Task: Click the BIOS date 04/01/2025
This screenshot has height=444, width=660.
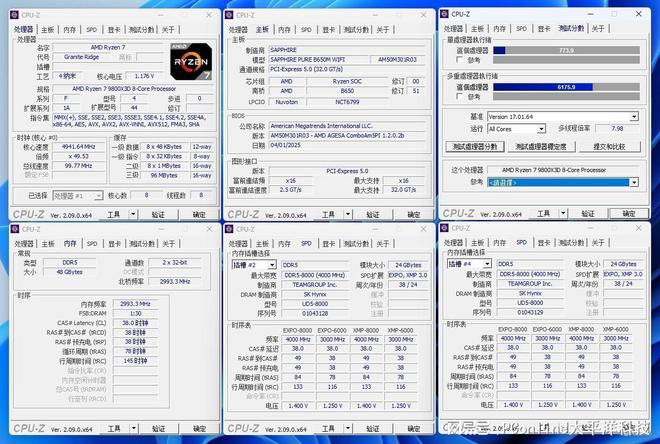Action: (x=348, y=146)
